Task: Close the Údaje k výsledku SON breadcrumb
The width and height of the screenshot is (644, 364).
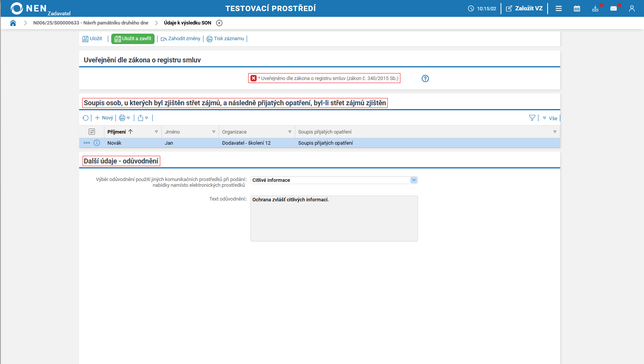Action: (219, 23)
